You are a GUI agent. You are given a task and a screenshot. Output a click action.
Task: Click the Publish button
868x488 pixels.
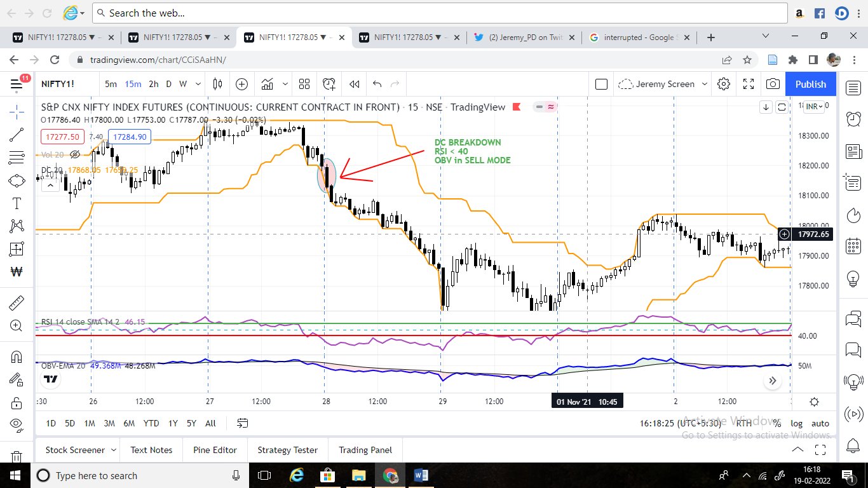click(810, 83)
